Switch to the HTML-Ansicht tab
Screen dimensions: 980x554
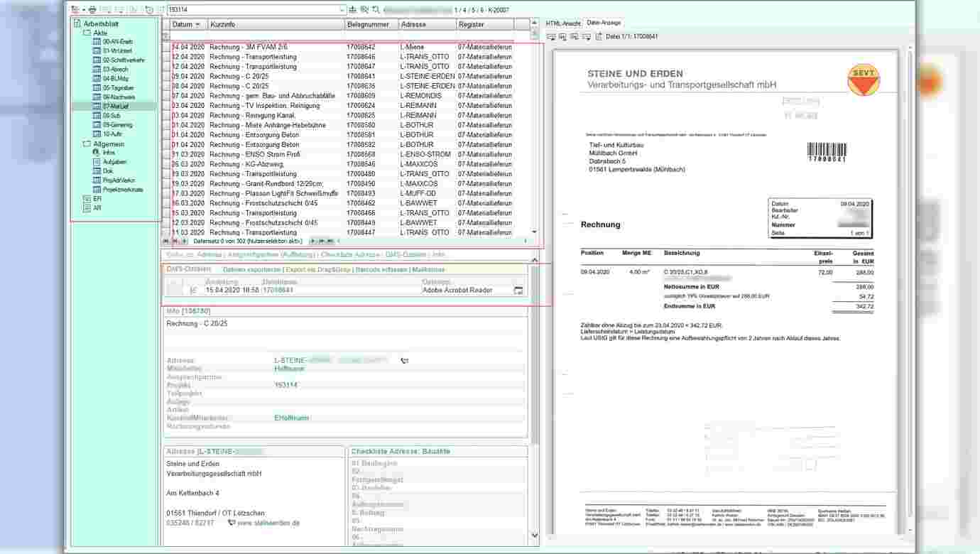[x=562, y=23]
